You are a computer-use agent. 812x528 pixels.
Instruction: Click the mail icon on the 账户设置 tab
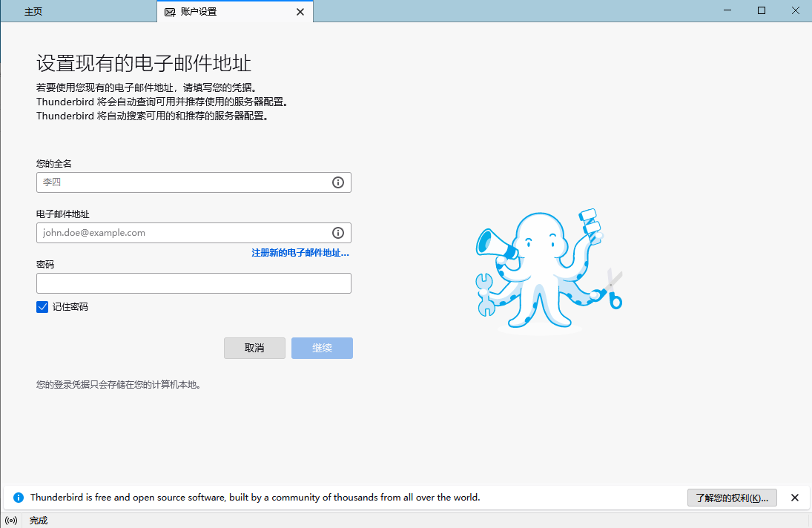tap(170, 12)
